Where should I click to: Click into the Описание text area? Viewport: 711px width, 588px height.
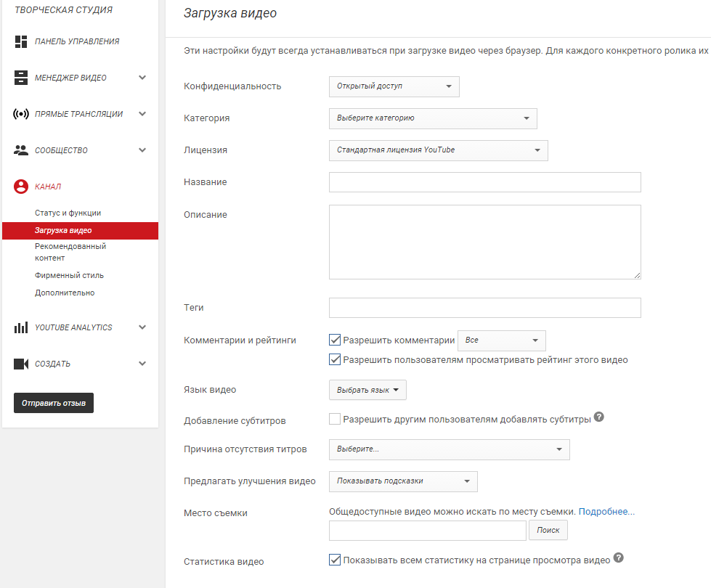(x=484, y=242)
